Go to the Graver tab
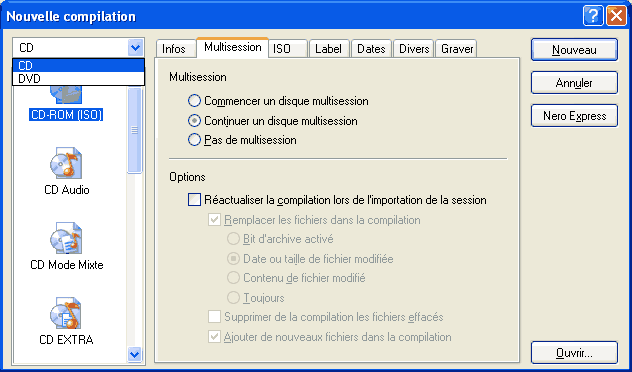Screen dimensions: 632x372 click(457, 49)
